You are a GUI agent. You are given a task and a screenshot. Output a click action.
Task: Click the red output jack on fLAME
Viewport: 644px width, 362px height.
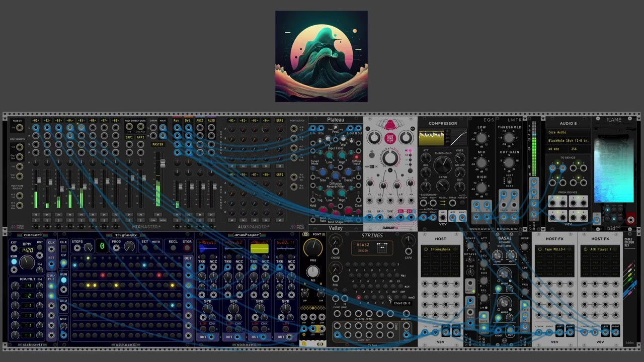[x=630, y=220]
